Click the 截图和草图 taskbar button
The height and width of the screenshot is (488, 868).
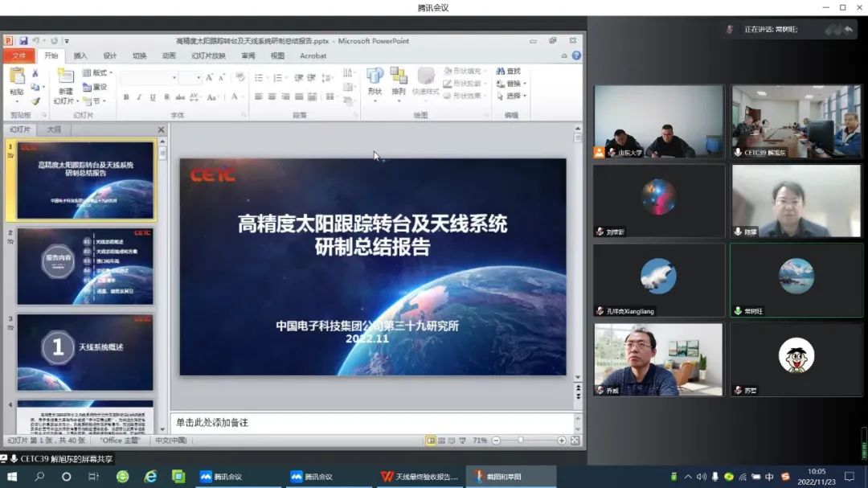[511, 477]
